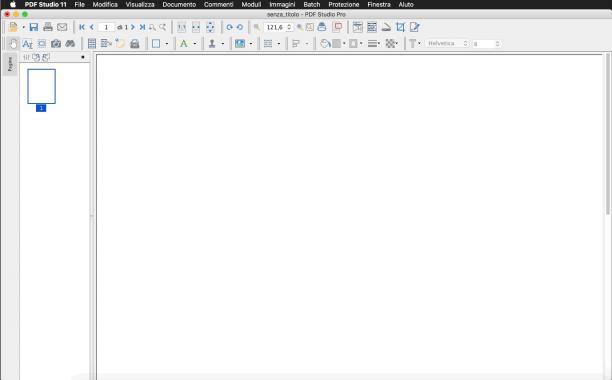The height and width of the screenshot is (380, 612).
Task: Expand the text markup dropdown arrow
Action: 195,44
